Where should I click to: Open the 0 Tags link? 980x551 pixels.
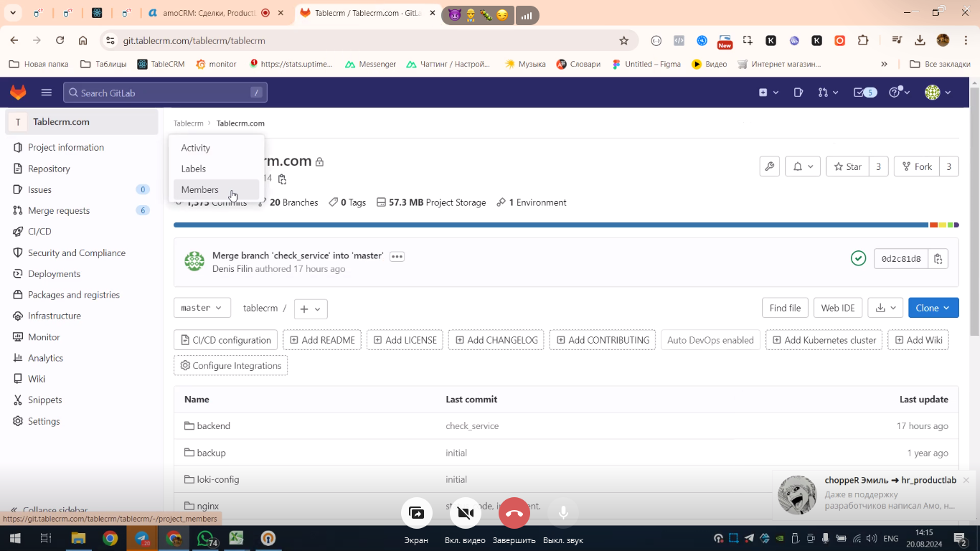coord(347,202)
